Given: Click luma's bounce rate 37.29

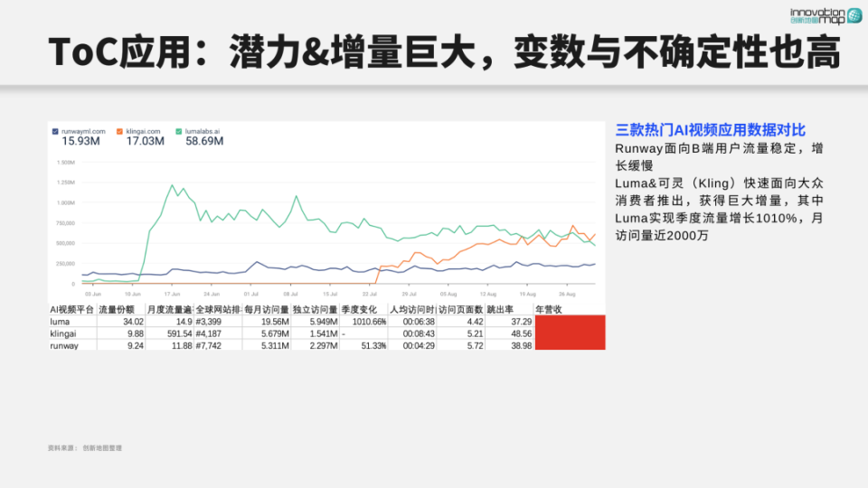Looking at the screenshot, I should click(x=522, y=322).
